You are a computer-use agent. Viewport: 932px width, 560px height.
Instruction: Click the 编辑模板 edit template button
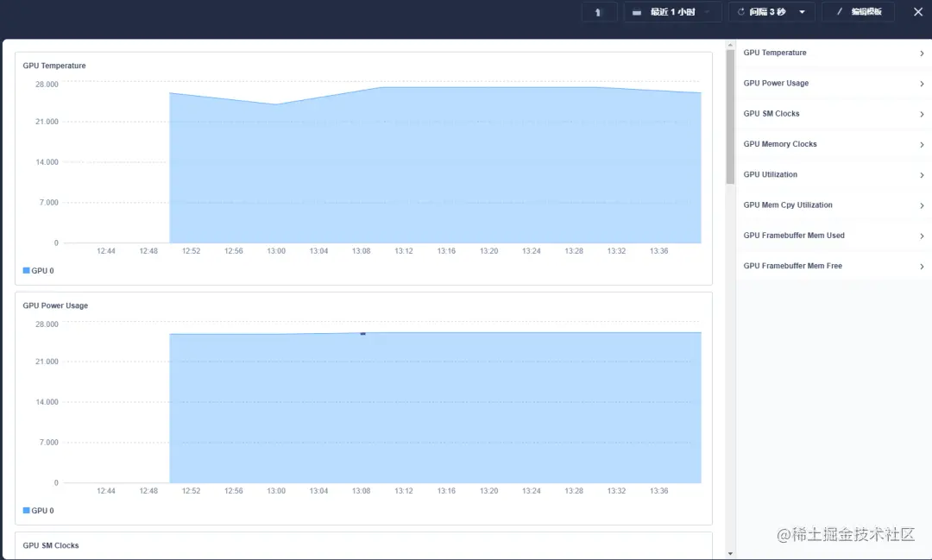[x=859, y=12]
